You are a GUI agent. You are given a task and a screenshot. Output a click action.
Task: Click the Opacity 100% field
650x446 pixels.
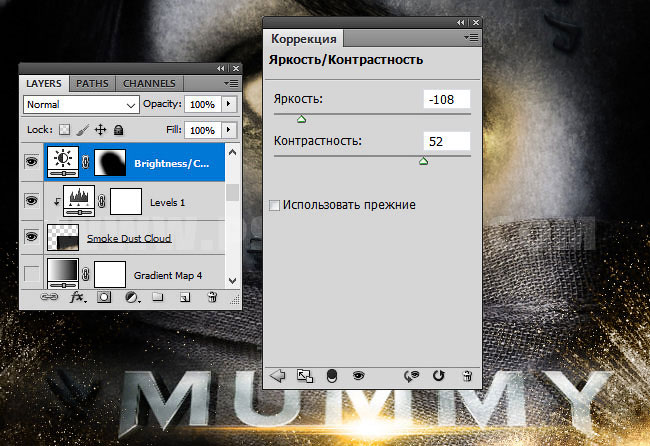pos(203,104)
